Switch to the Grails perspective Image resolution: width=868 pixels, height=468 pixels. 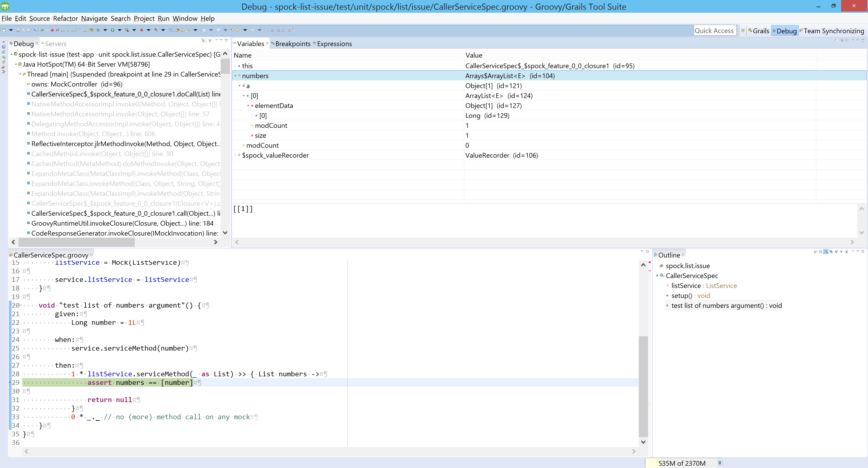[759, 31]
